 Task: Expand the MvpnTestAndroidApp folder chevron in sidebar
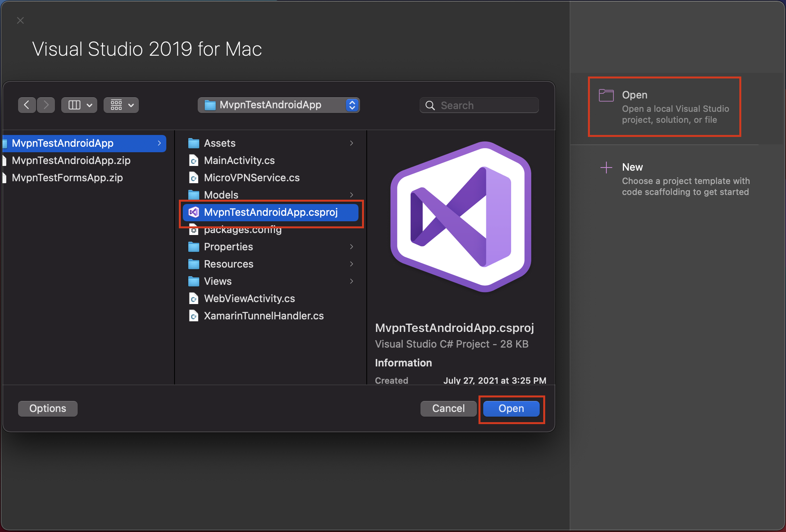159,143
